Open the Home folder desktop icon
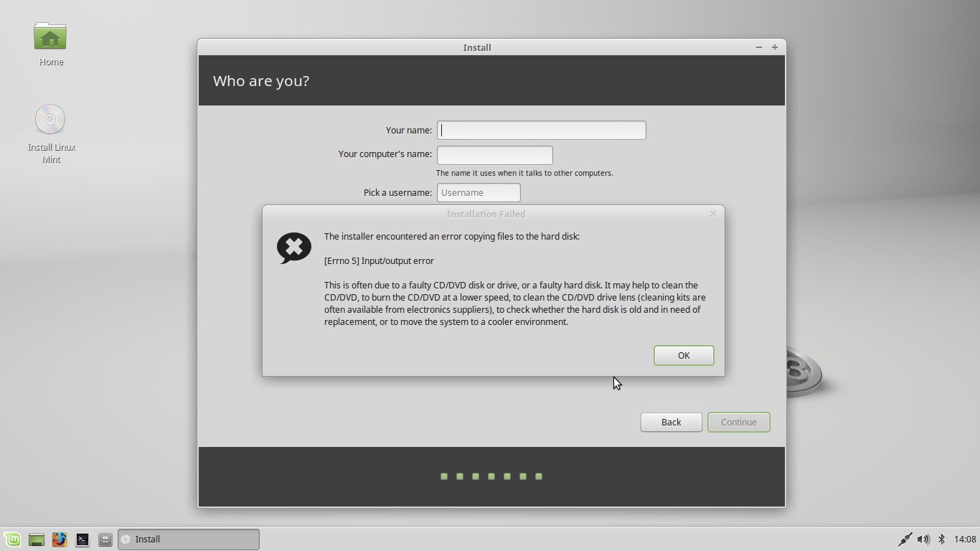The height and width of the screenshot is (551, 980). tap(50, 44)
